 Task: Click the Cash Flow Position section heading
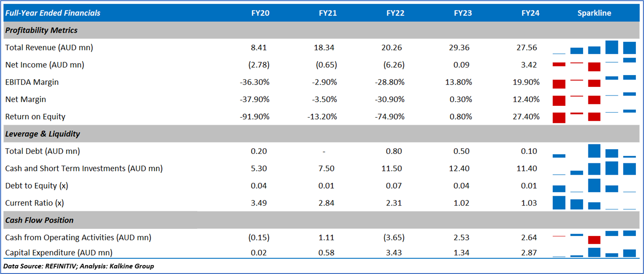[39, 220]
